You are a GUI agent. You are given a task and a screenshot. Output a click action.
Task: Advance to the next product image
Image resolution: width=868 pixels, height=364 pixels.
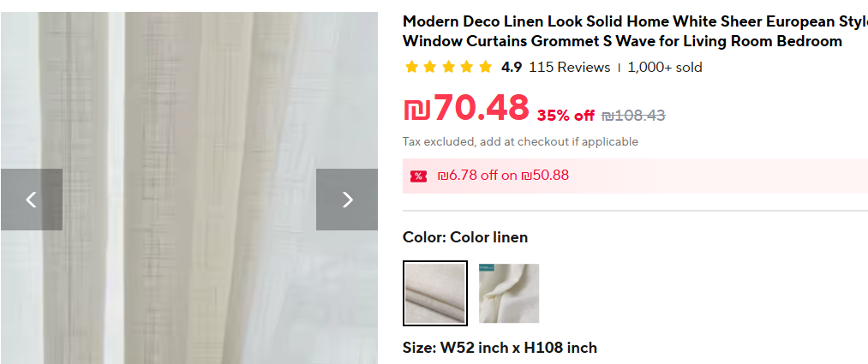[347, 200]
